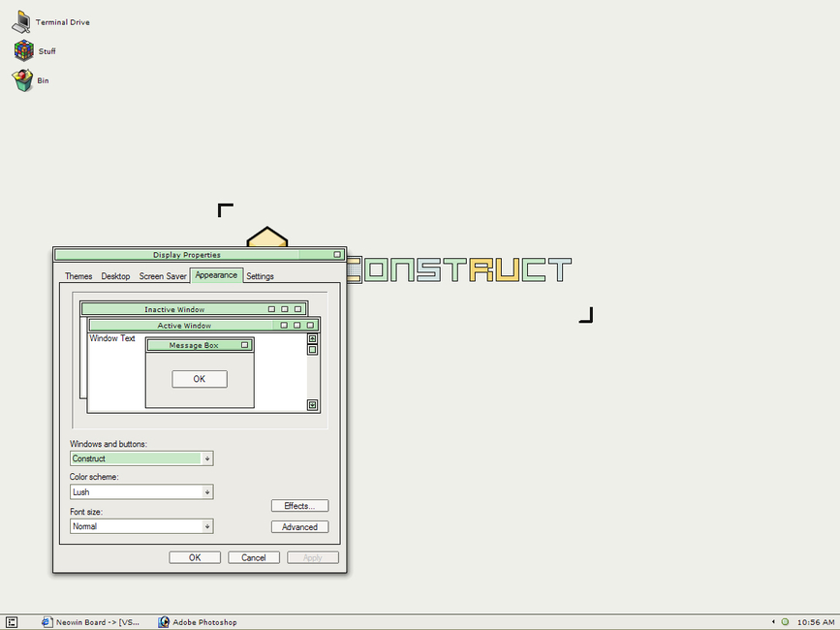Select the Stuff Rubik's cube icon
This screenshot has height=630, width=840.
point(23,51)
